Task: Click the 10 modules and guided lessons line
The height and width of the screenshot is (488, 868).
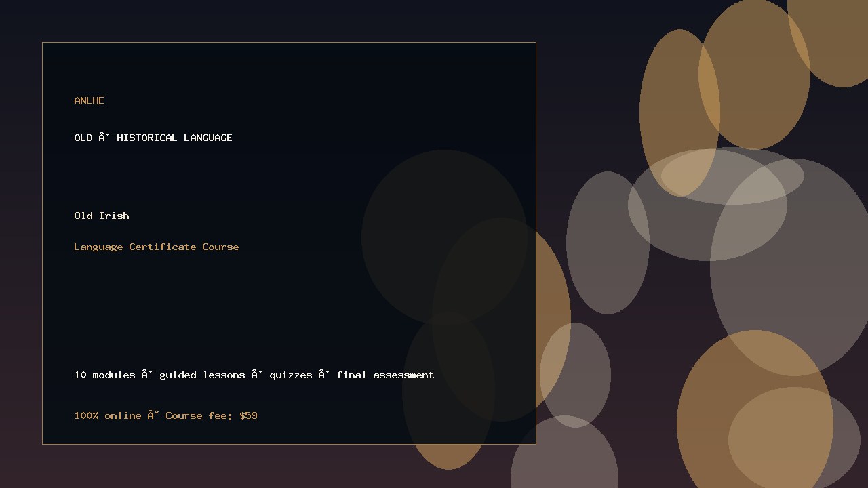Action: (254, 375)
